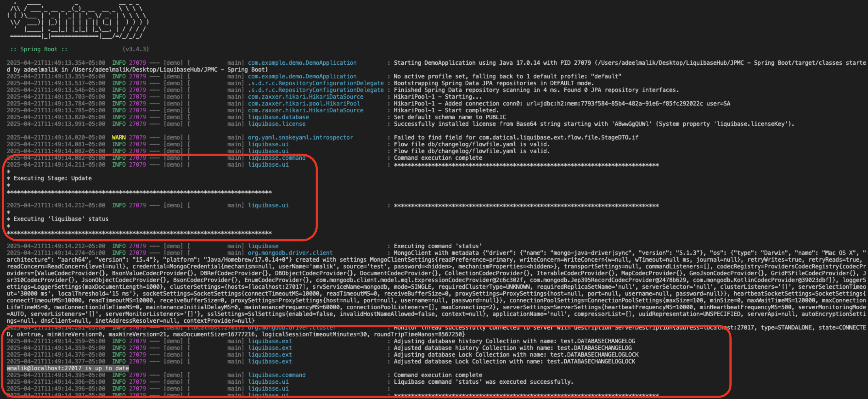Select the "Executing command 'status'" message
The image size is (868, 399).
click(438, 246)
